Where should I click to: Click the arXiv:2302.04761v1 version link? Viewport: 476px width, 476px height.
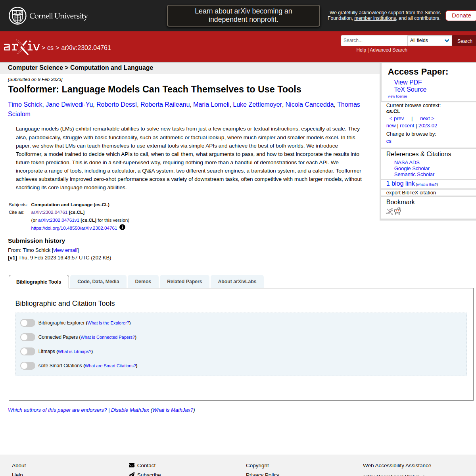(x=59, y=220)
